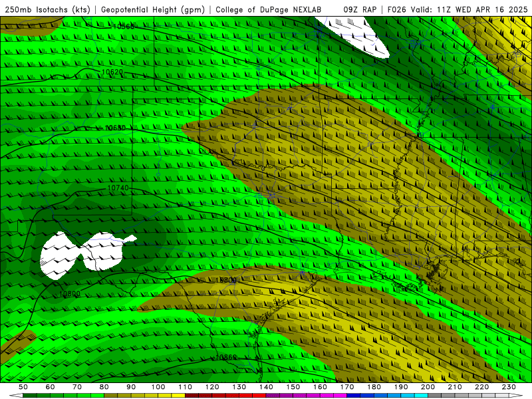
Task: Click the left arrow end of the color bar
Action: point(16,396)
